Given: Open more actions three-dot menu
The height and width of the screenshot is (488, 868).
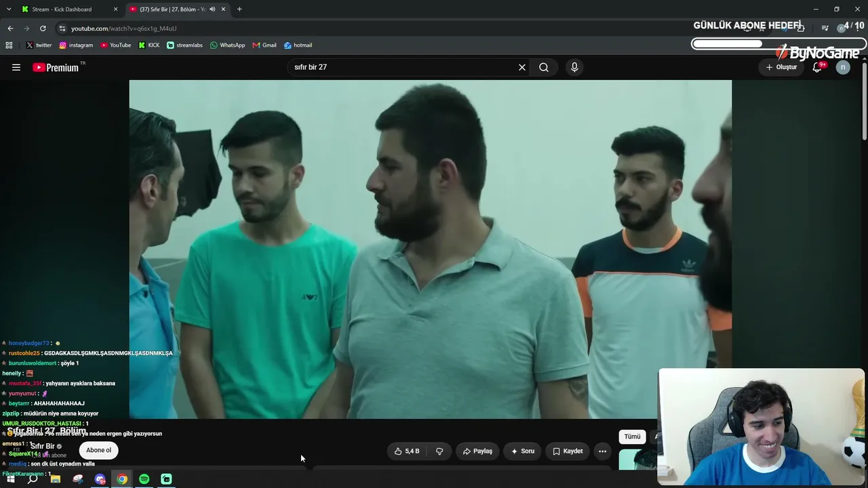Looking at the screenshot, I should pyautogui.click(x=602, y=451).
